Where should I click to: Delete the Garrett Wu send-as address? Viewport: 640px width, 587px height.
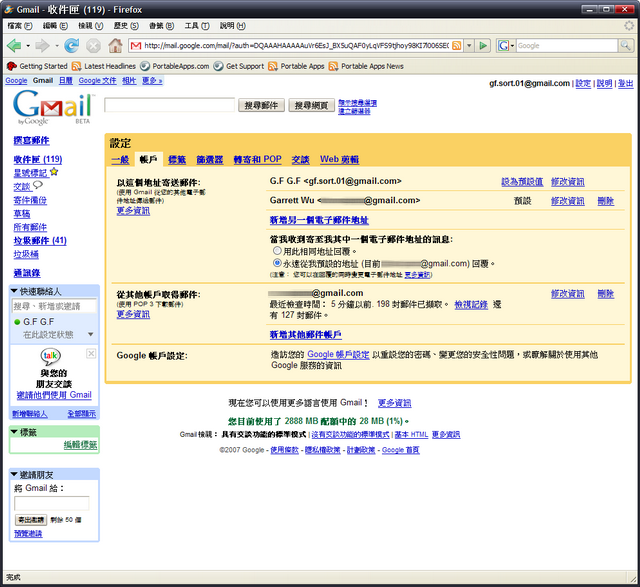click(606, 201)
